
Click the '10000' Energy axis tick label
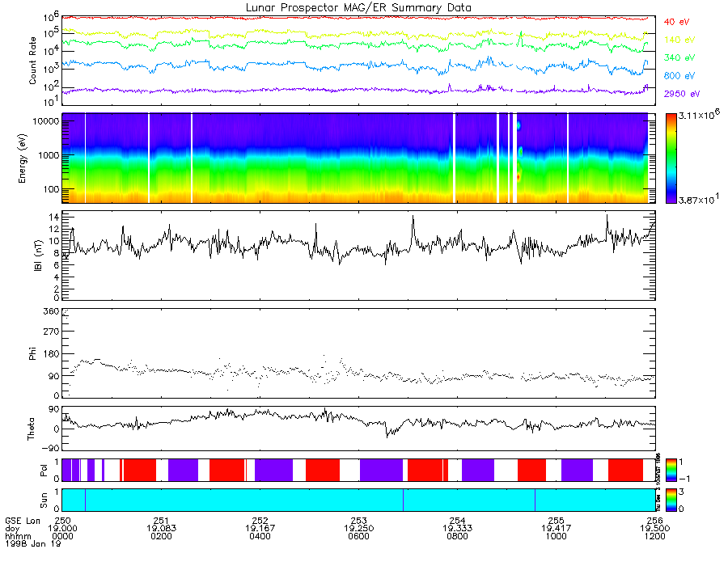pyautogui.click(x=45, y=121)
